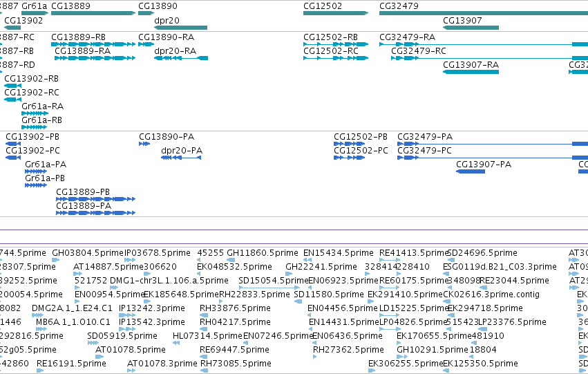Select the Gr61a-RB transcript label
This screenshot has height=374, width=588.
pos(41,120)
